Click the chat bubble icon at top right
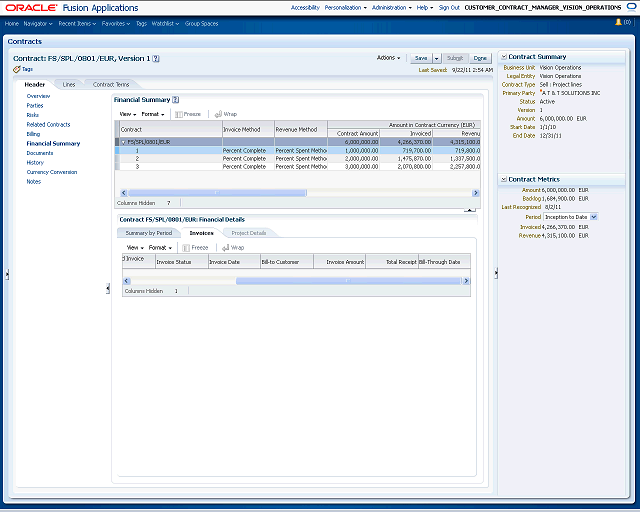The width and height of the screenshot is (640, 512). coord(631,8)
